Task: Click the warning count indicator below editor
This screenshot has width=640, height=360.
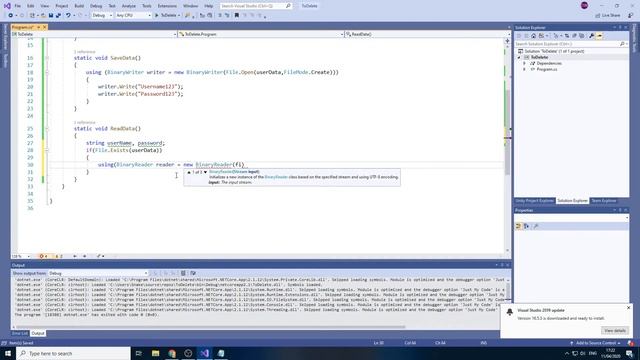Action: tap(59, 256)
